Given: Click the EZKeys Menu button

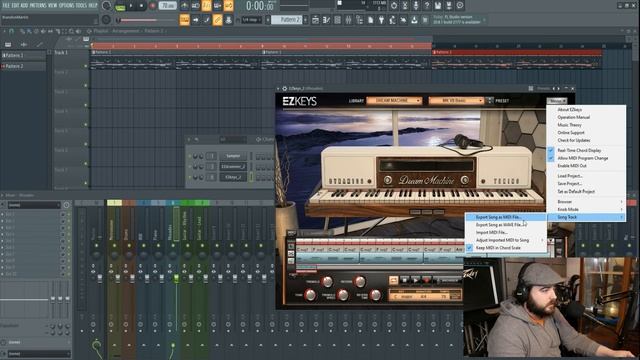Looking at the screenshot, I should [x=556, y=101].
